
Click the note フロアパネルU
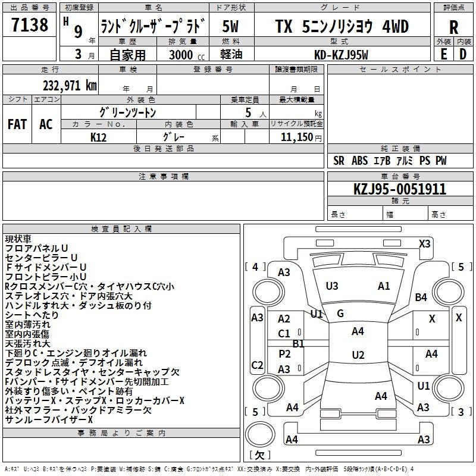(36, 248)
